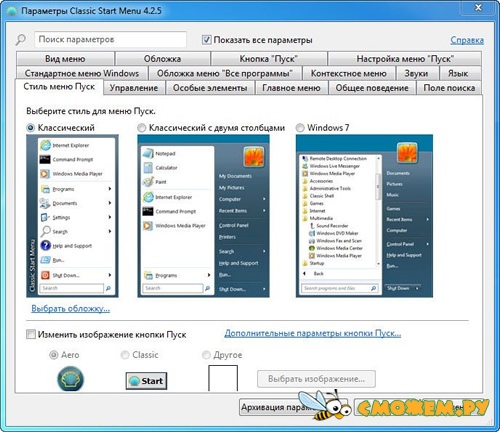The width and height of the screenshot is (500, 432).
Task: Choose the Windows 7 style radio button
Action: tap(300, 128)
